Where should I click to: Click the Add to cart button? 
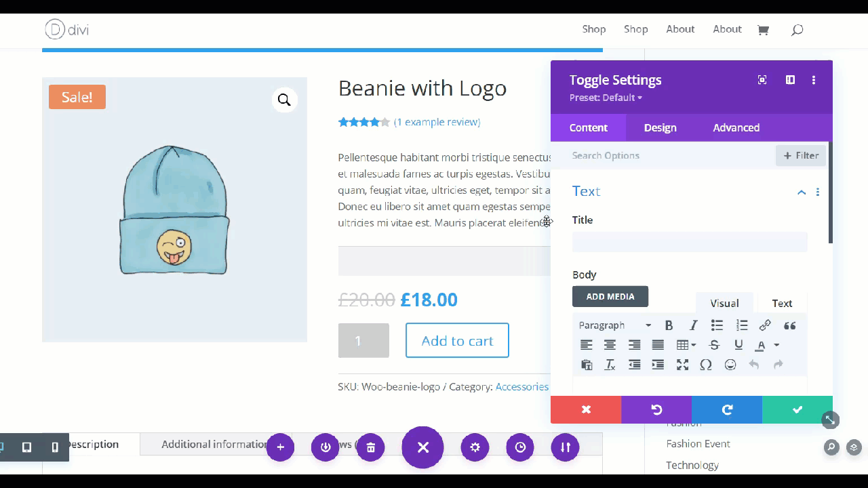457,341
